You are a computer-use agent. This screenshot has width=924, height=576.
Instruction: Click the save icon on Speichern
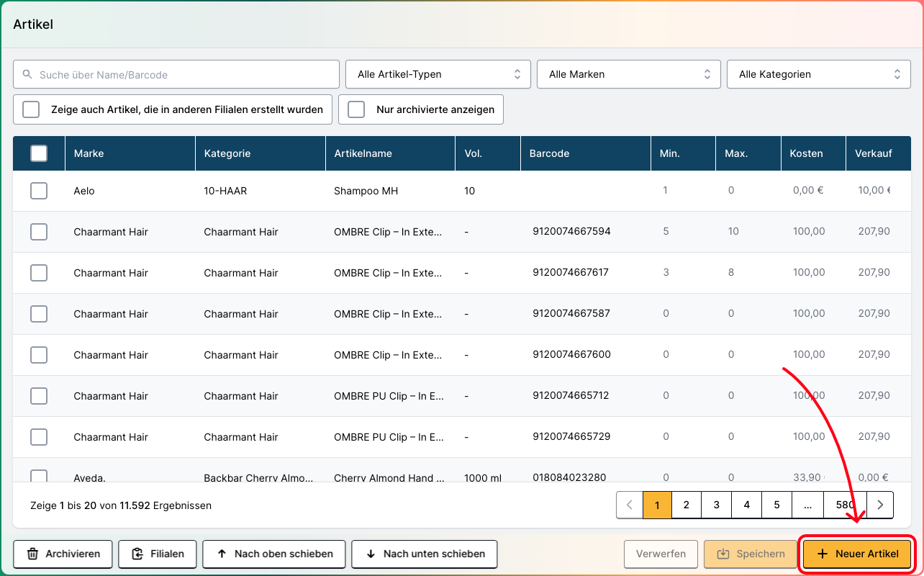[x=723, y=554]
